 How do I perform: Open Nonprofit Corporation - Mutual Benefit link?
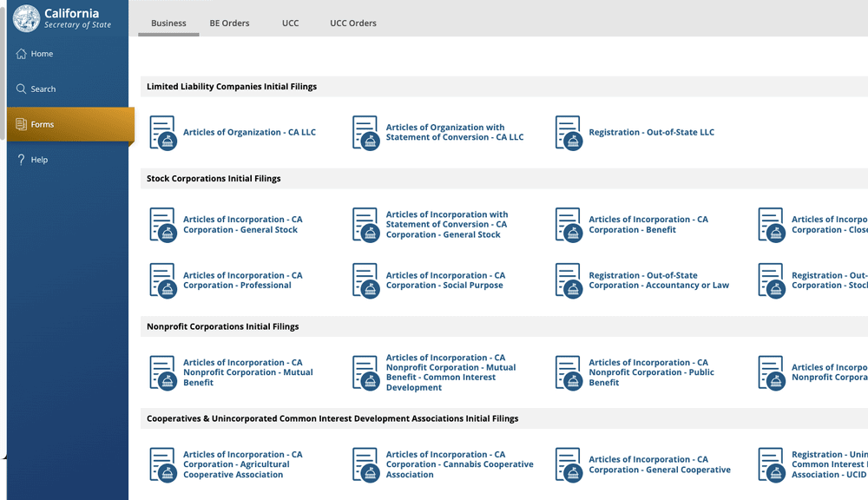click(x=248, y=372)
